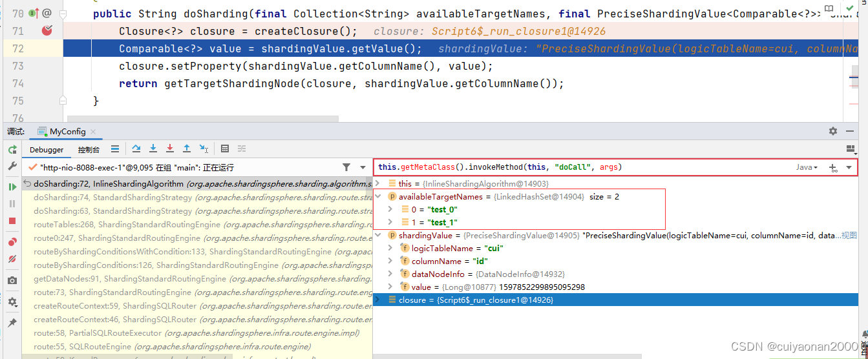Expand the value = {Long@10877} node

coord(390,287)
